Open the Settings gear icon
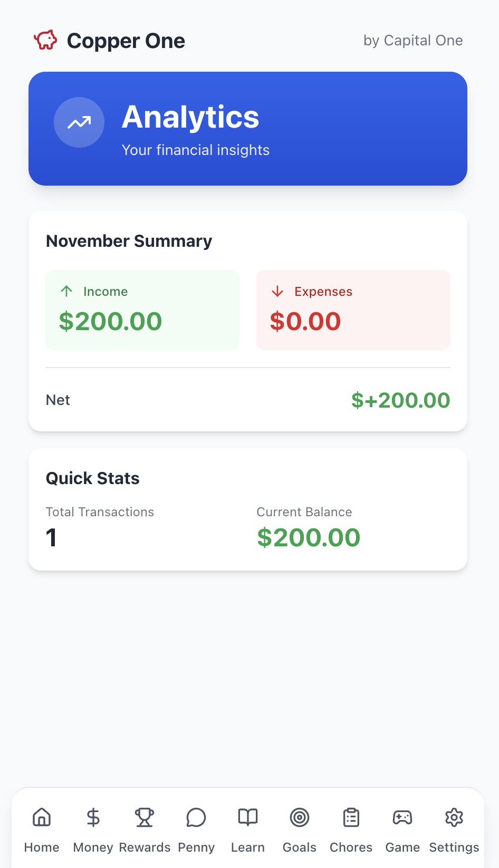 (x=454, y=817)
